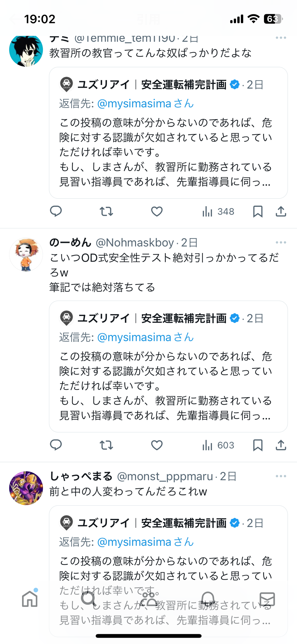The width and height of the screenshot is (297, 644).
Task: Open more options for the top post
Action: click(281, 38)
